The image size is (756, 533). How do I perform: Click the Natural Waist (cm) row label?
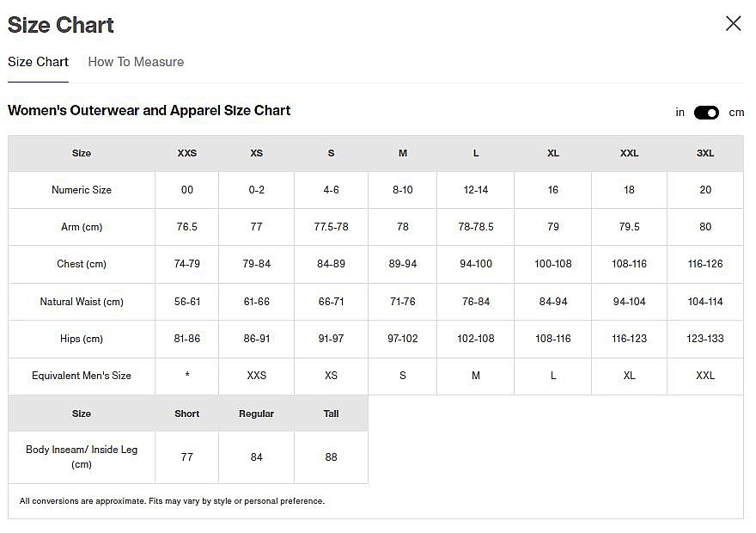pyautogui.click(x=82, y=302)
